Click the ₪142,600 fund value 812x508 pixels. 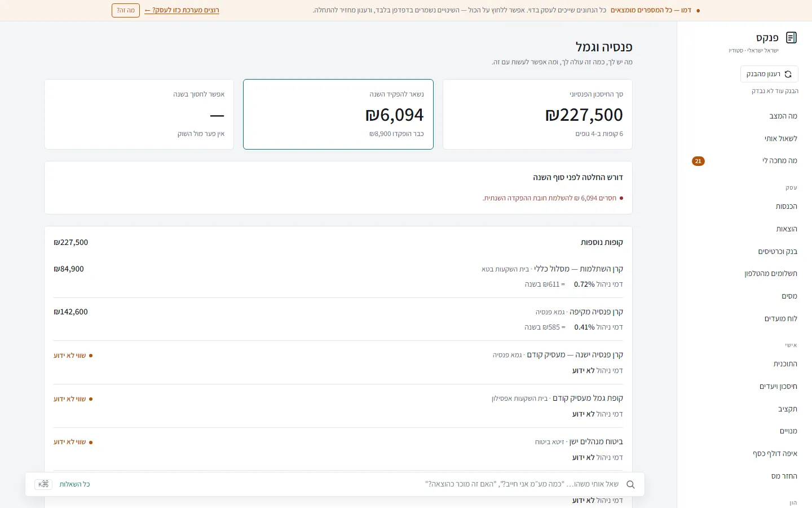tap(70, 312)
